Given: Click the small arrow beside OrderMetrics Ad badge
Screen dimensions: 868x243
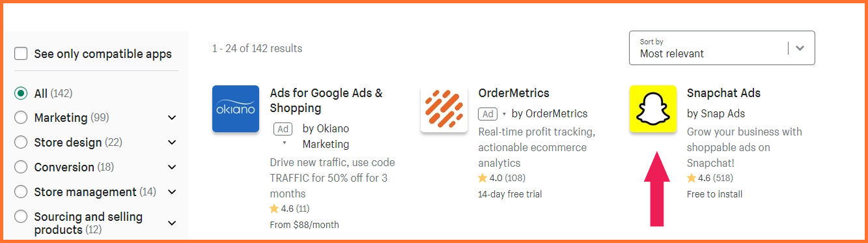Looking at the screenshot, I should tap(504, 114).
